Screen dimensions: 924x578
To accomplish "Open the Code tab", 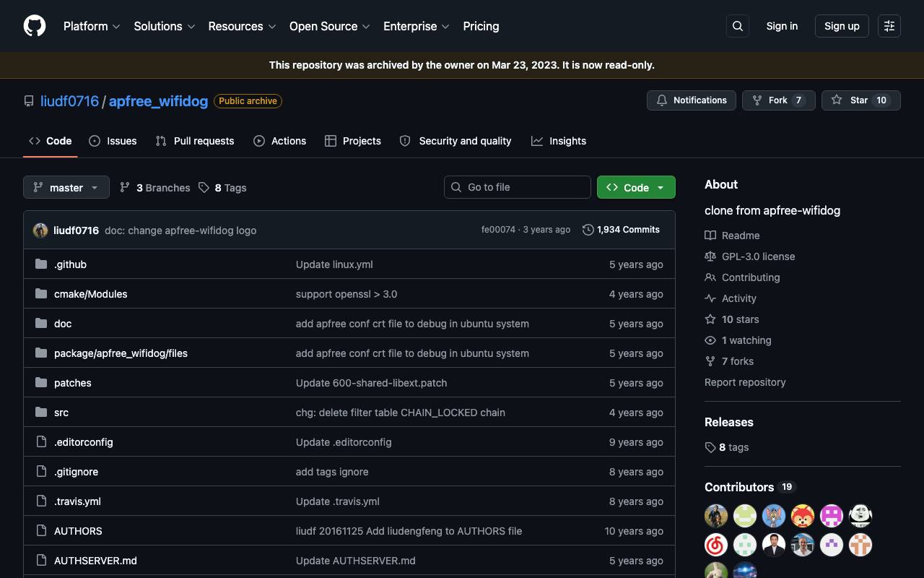I will click(x=51, y=141).
